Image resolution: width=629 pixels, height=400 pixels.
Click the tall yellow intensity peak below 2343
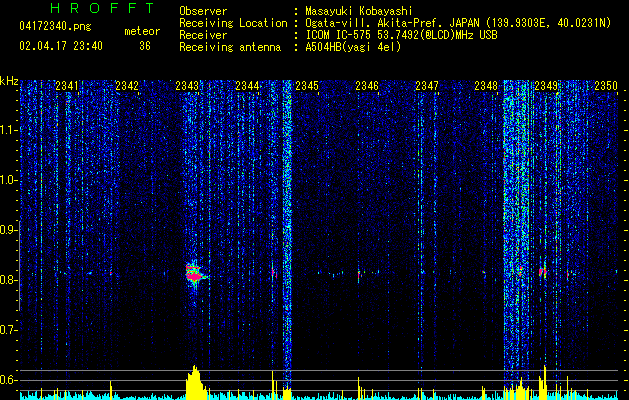(195, 382)
